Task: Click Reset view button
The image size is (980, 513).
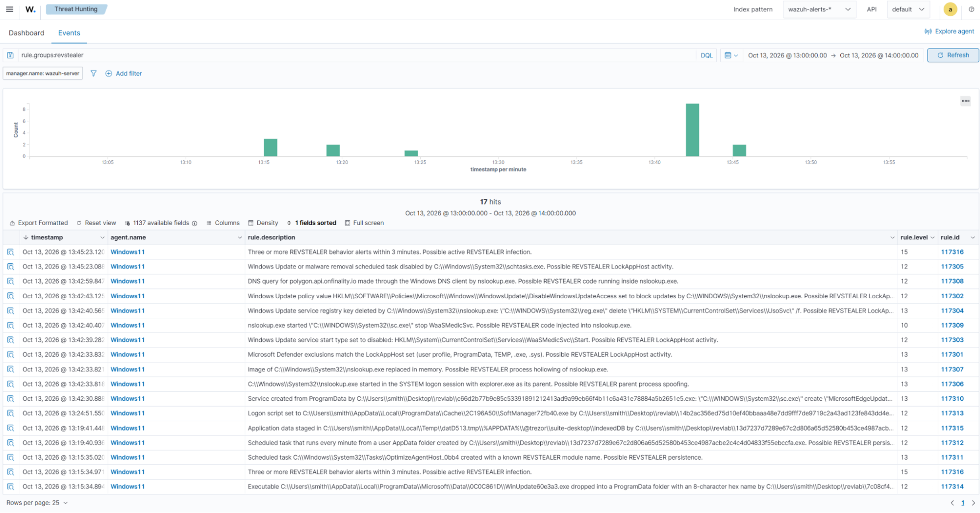Action: [96, 223]
